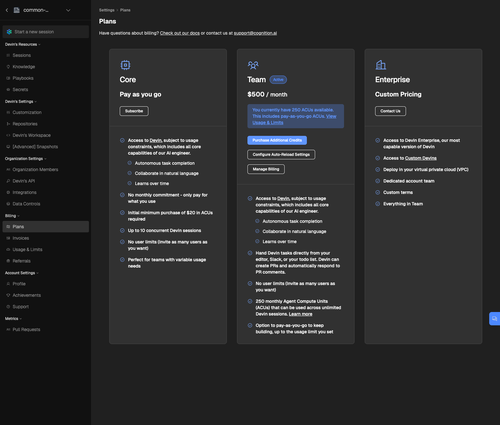Click the Invoices icon
The height and width of the screenshot is (425, 500).
[x=8, y=238]
